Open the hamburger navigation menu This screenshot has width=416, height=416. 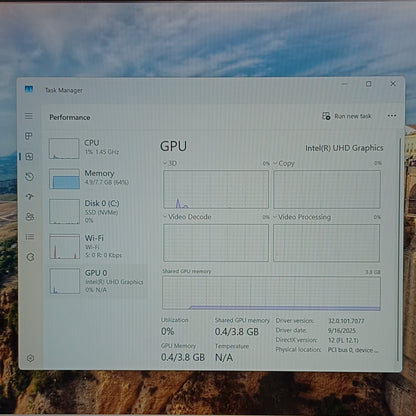[29, 116]
